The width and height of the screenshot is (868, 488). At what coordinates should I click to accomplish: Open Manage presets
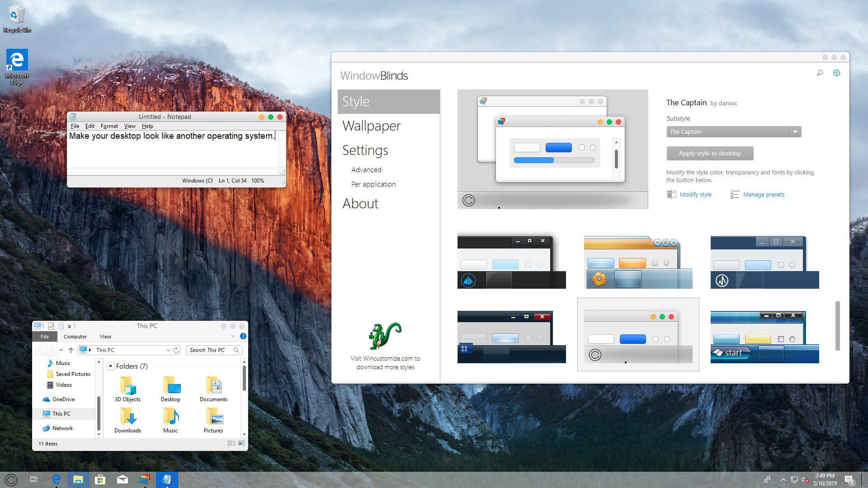[x=763, y=194]
